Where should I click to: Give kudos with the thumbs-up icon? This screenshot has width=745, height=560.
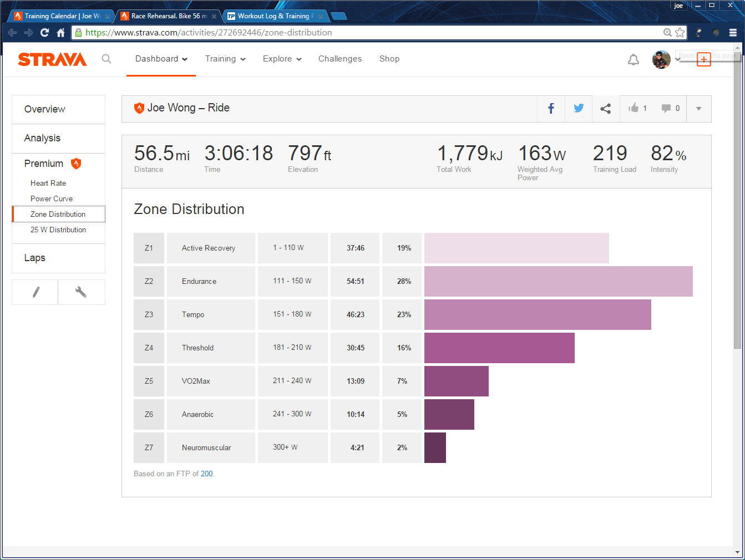(633, 108)
